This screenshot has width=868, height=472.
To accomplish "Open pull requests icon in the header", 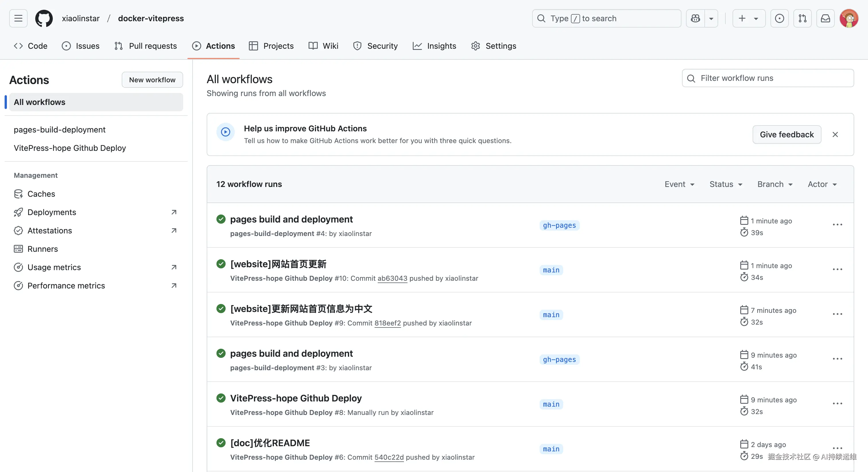I will pos(803,18).
